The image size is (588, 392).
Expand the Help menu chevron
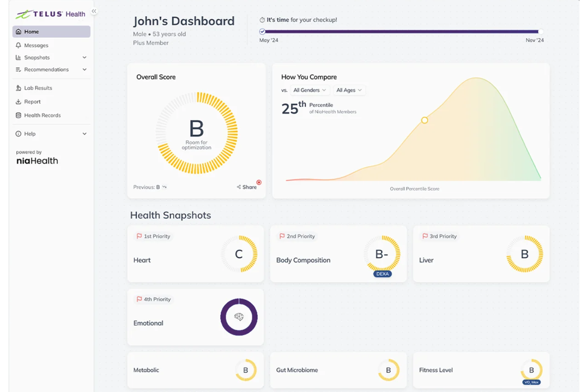(85, 134)
